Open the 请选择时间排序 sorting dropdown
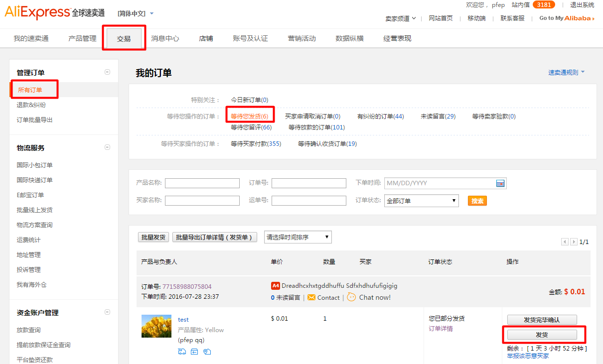Screen dimensions: 603x364 (x=298, y=237)
